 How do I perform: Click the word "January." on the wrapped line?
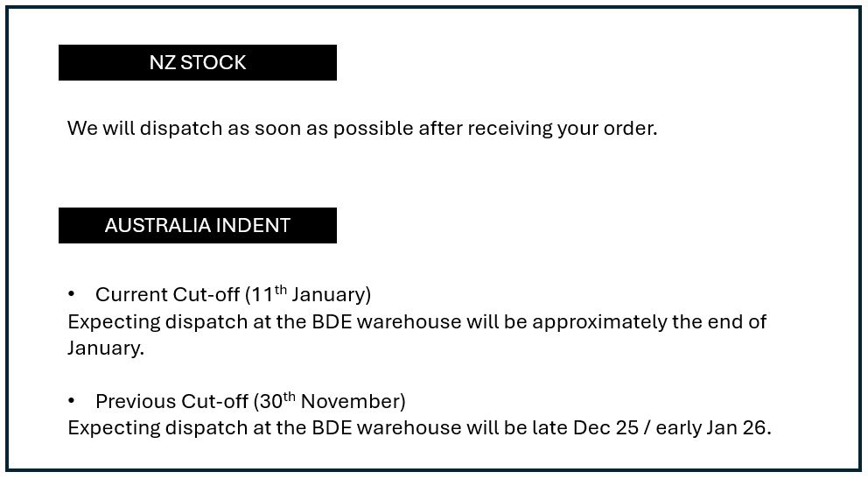coord(105,349)
